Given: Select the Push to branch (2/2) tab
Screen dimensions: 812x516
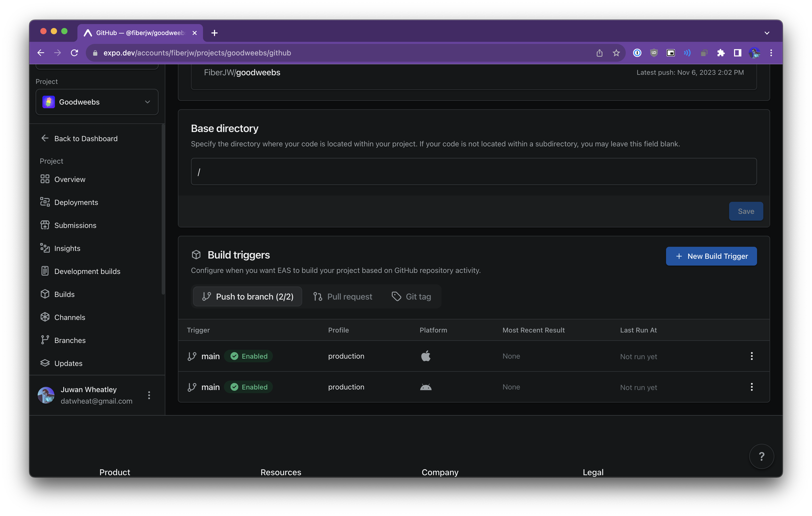Looking at the screenshot, I should click(247, 296).
